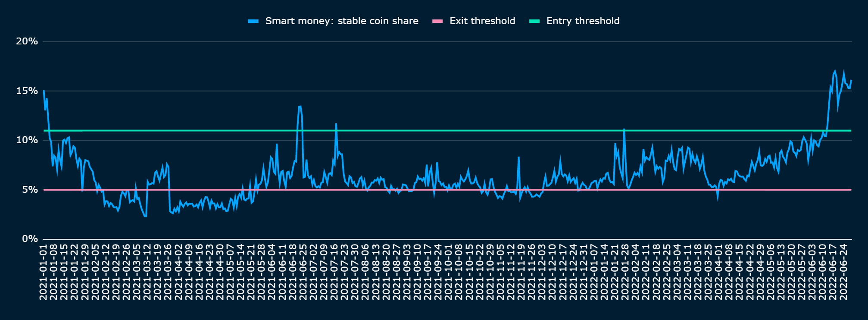The height and width of the screenshot is (320, 868).
Task: Select the 15% y-axis label
Action: (27, 91)
